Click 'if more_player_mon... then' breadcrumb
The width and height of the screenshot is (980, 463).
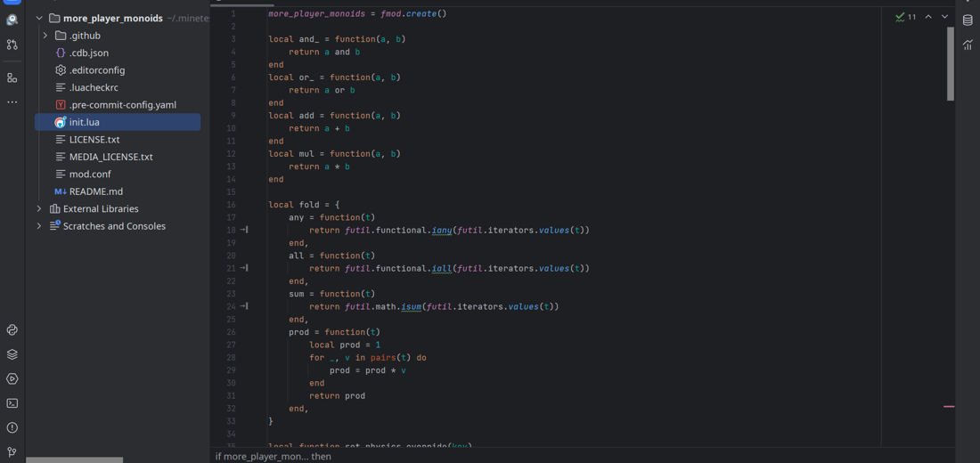click(x=274, y=456)
